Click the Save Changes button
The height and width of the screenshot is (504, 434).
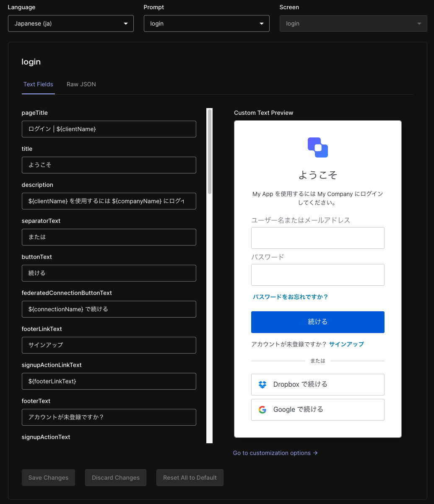coord(48,478)
